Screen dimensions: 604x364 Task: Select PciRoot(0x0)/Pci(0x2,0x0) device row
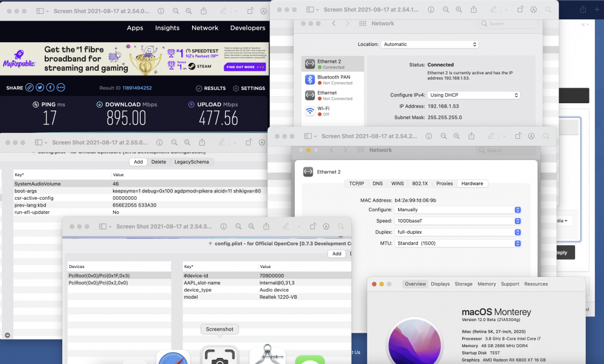tap(119, 283)
